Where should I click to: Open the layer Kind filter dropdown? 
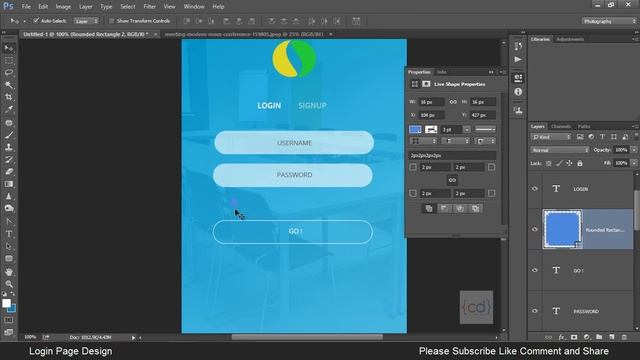pyautogui.click(x=551, y=137)
